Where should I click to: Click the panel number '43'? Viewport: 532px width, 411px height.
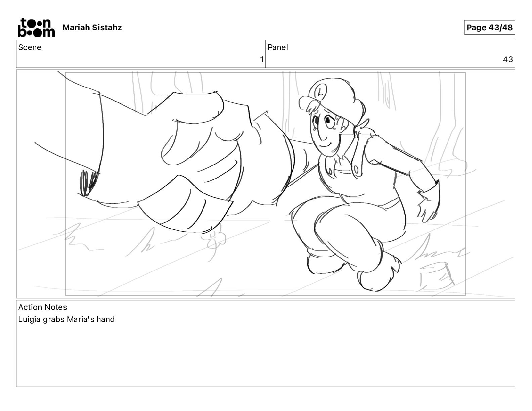click(x=508, y=60)
